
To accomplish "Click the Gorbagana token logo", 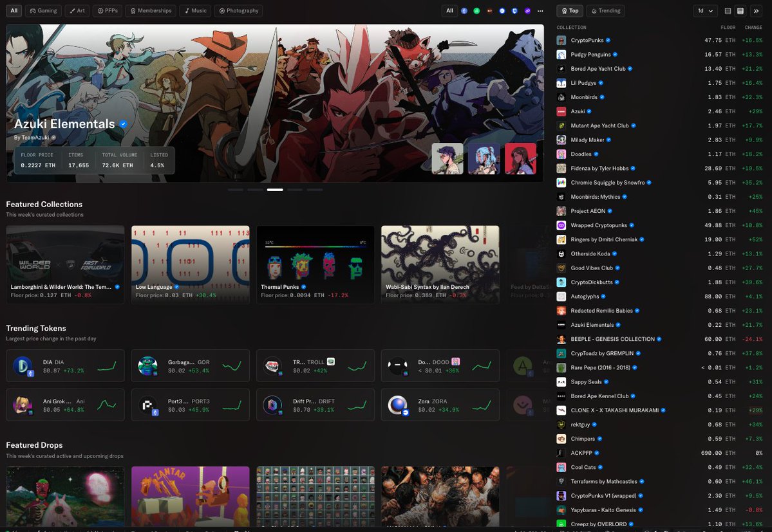I will coord(147,366).
